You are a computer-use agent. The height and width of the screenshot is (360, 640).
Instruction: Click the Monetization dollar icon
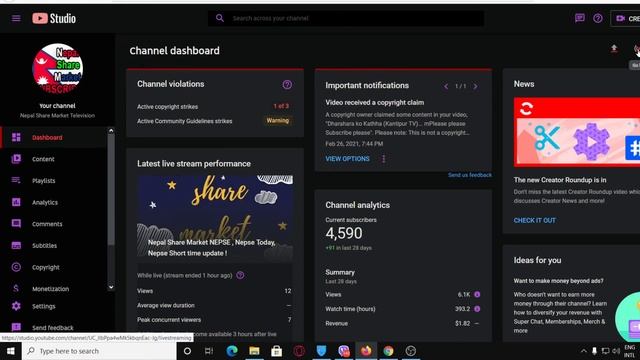pyautogui.click(x=16, y=289)
